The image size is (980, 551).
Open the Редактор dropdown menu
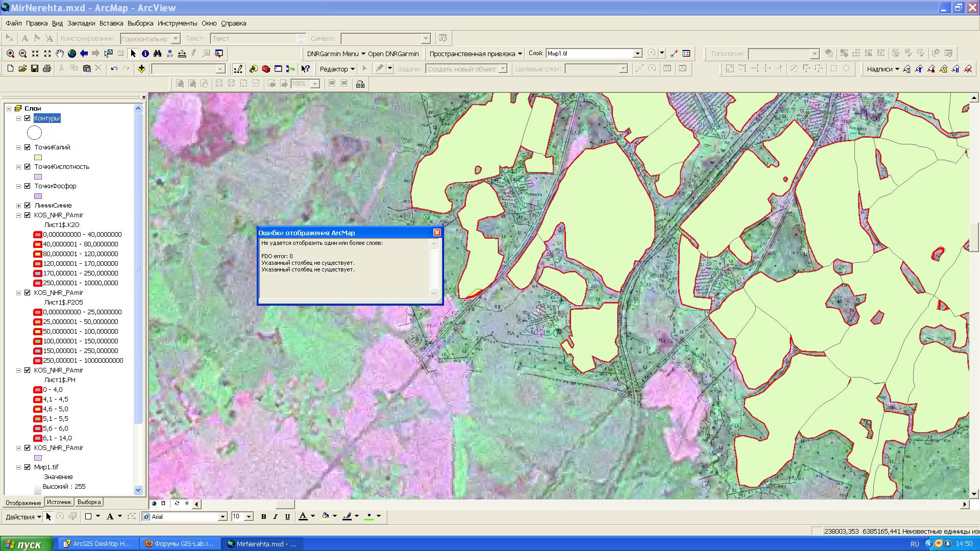[337, 69]
